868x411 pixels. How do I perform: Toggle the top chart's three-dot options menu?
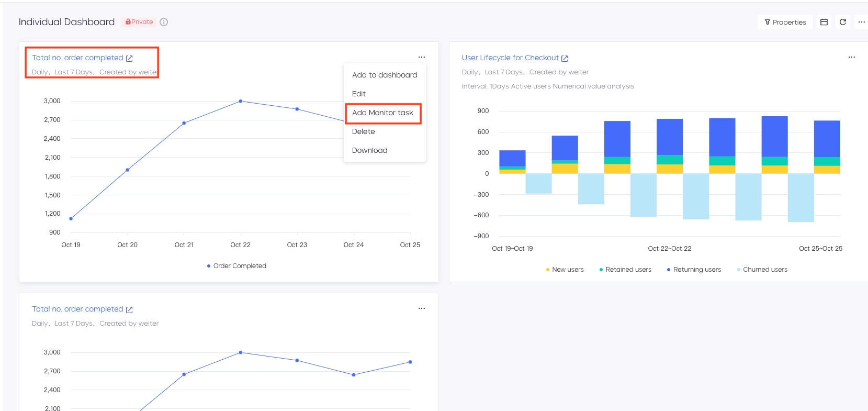coord(422,57)
